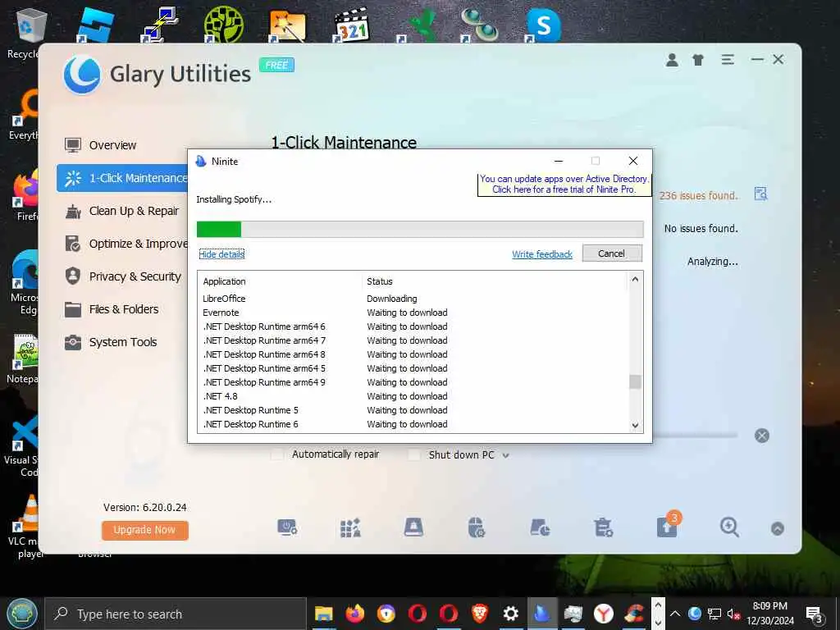Image resolution: width=840 pixels, height=630 pixels.
Task: Show hidden system tray icons chevron
Action: (675, 614)
